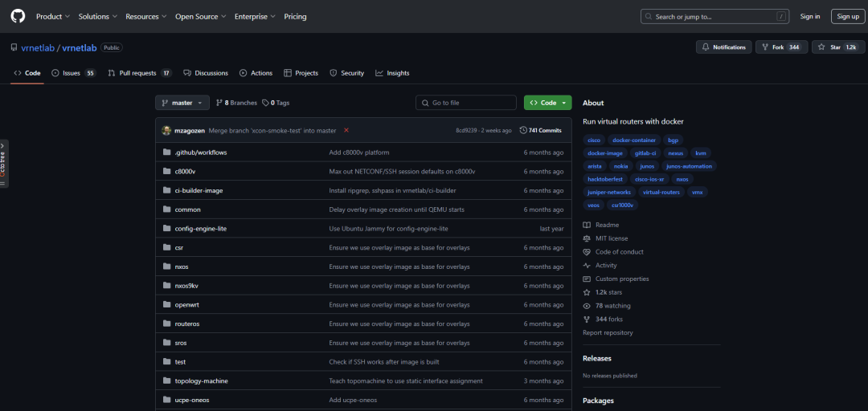Click the folder icon beside nxos9kv
The width and height of the screenshot is (868, 411).
pos(166,286)
